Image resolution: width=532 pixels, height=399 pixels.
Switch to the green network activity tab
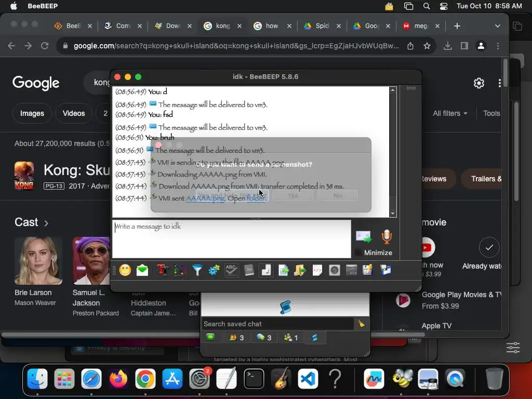[x=210, y=337]
